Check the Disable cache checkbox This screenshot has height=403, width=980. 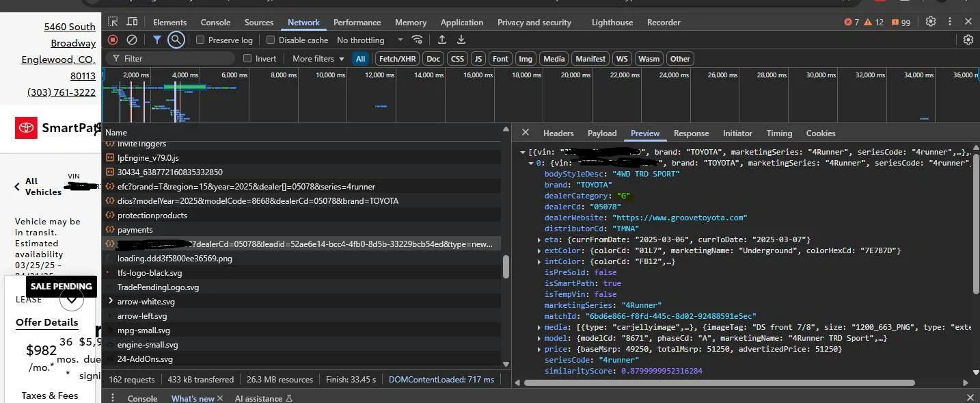(271, 40)
